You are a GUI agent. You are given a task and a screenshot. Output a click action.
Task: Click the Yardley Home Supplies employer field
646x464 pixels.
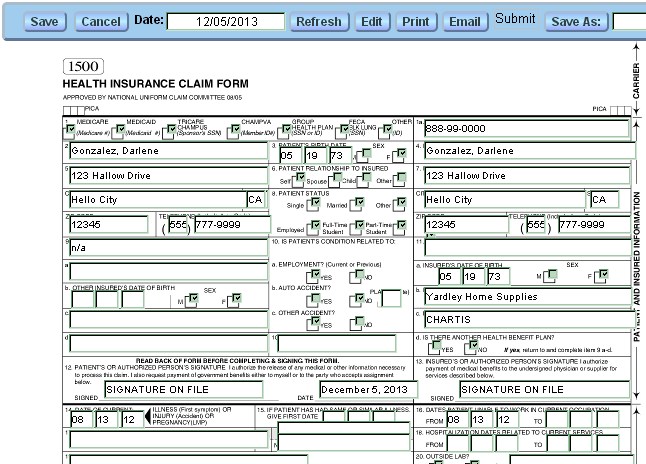525,297
